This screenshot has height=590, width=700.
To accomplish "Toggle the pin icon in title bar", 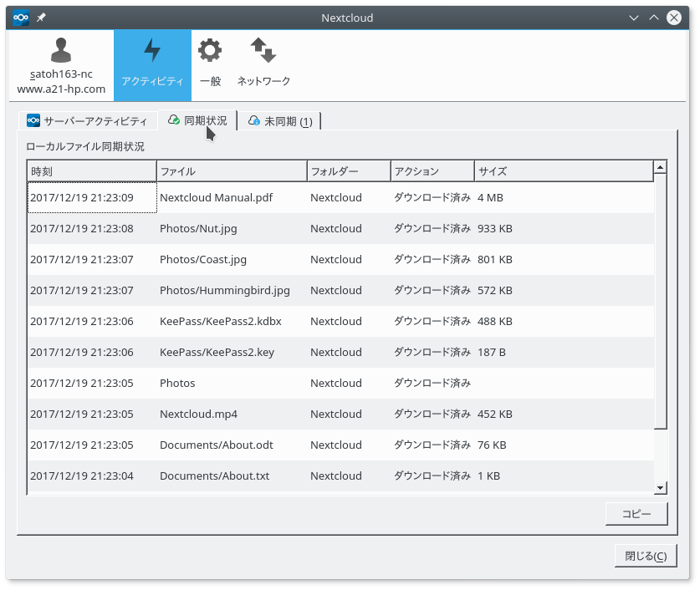I will pos(41,18).
